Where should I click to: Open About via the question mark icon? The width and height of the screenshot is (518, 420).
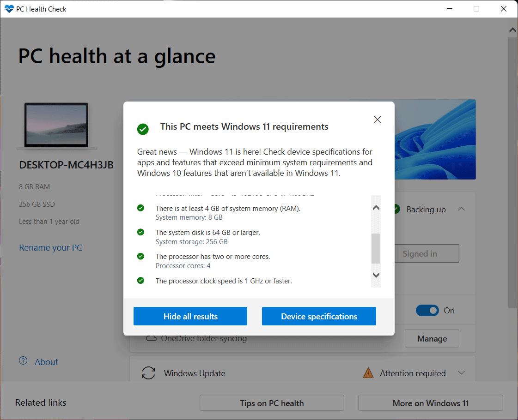pos(23,361)
